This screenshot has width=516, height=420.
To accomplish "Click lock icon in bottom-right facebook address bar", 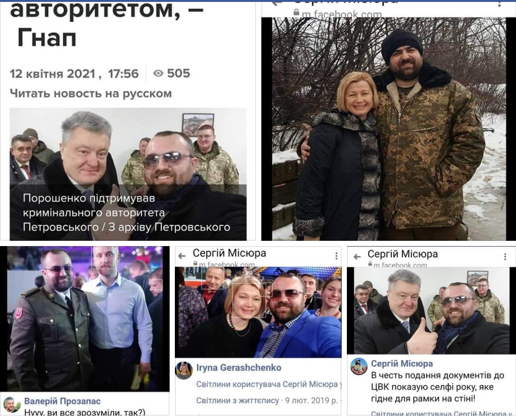I will pos(370,264).
